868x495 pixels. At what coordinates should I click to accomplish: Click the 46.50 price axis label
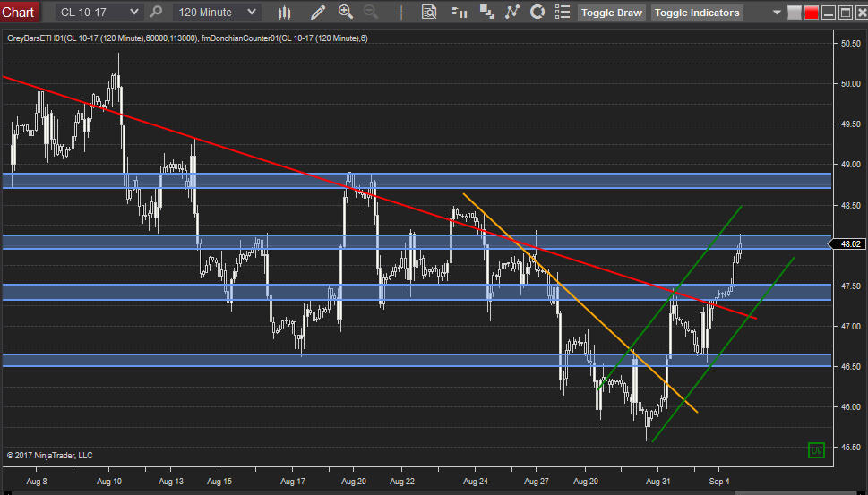(850, 366)
